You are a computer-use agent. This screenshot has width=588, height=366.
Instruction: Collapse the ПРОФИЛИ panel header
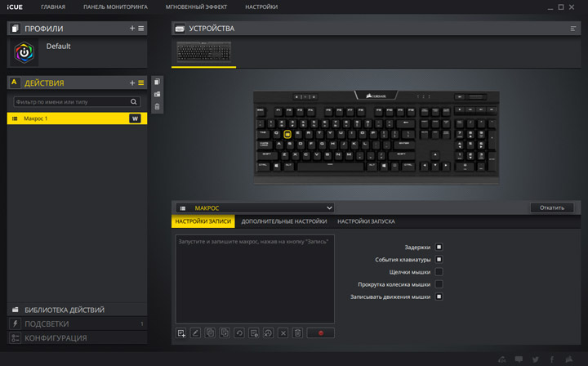pyautogui.click(x=77, y=28)
